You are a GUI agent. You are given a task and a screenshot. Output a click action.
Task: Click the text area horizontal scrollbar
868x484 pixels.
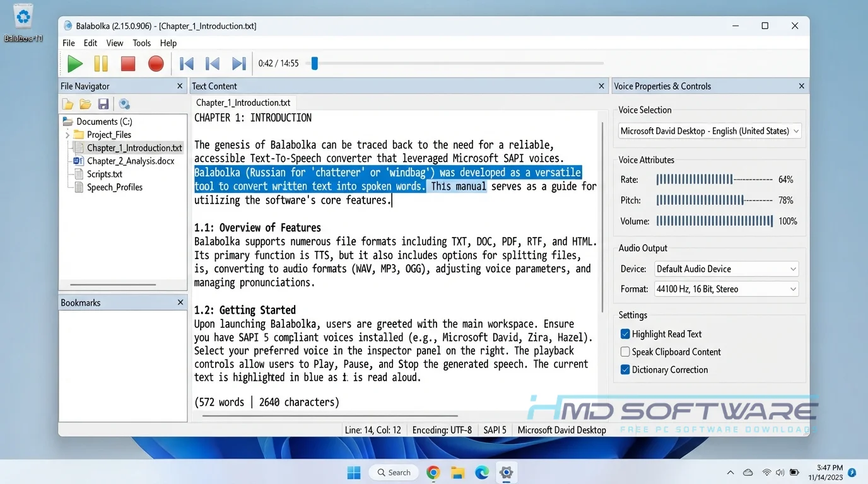329,416
